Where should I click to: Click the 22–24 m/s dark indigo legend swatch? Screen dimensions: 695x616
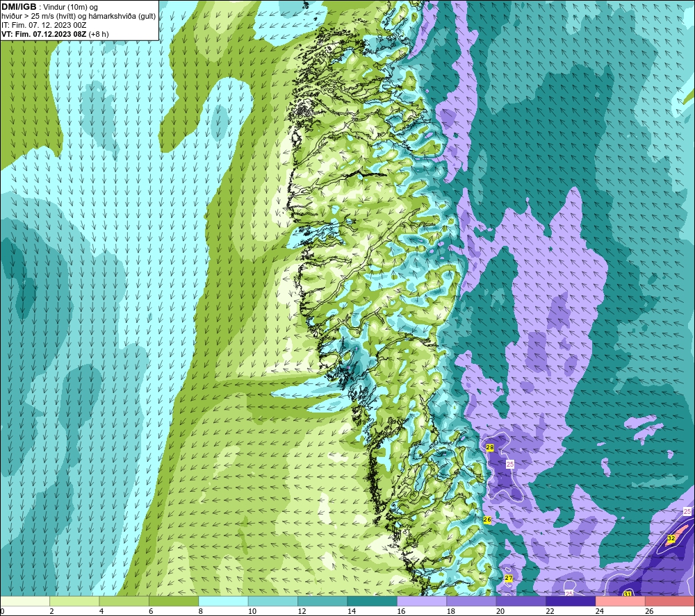[x=571, y=601]
